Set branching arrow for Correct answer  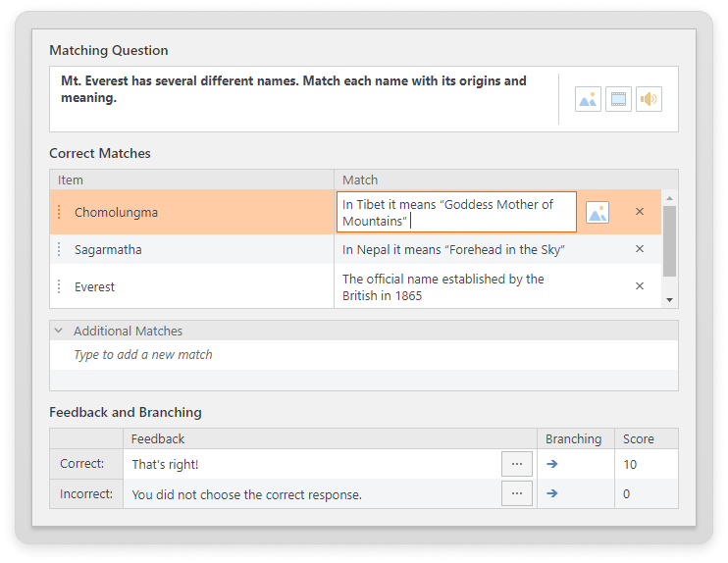(x=552, y=464)
